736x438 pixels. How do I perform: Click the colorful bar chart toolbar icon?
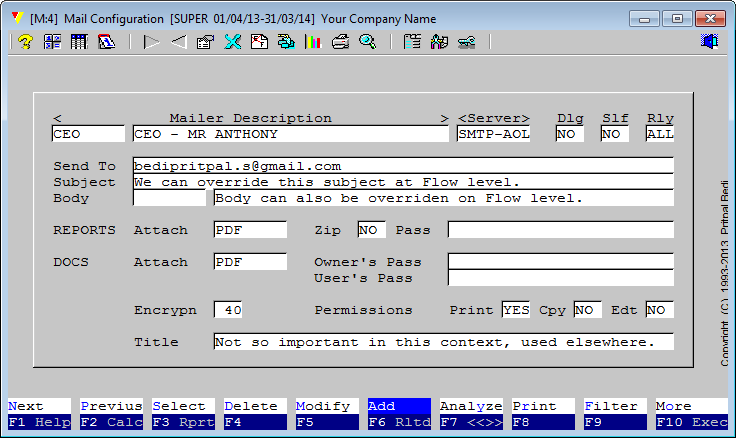(x=313, y=42)
